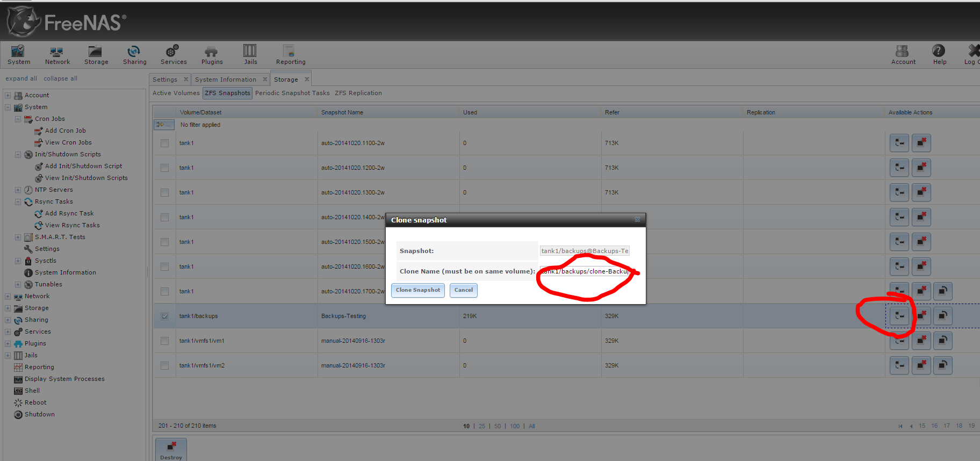Clone the auto-20141020.1100-2w snapshot
Screen dimensions: 980x461
pyautogui.click(x=899, y=143)
